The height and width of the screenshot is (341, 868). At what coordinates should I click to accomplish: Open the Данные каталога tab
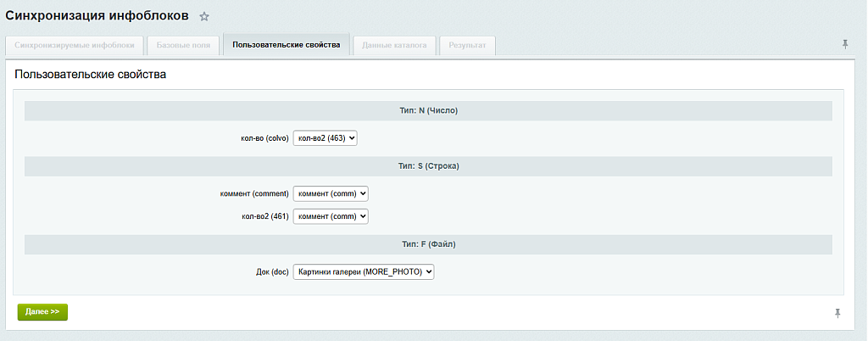[x=394, y=46]
